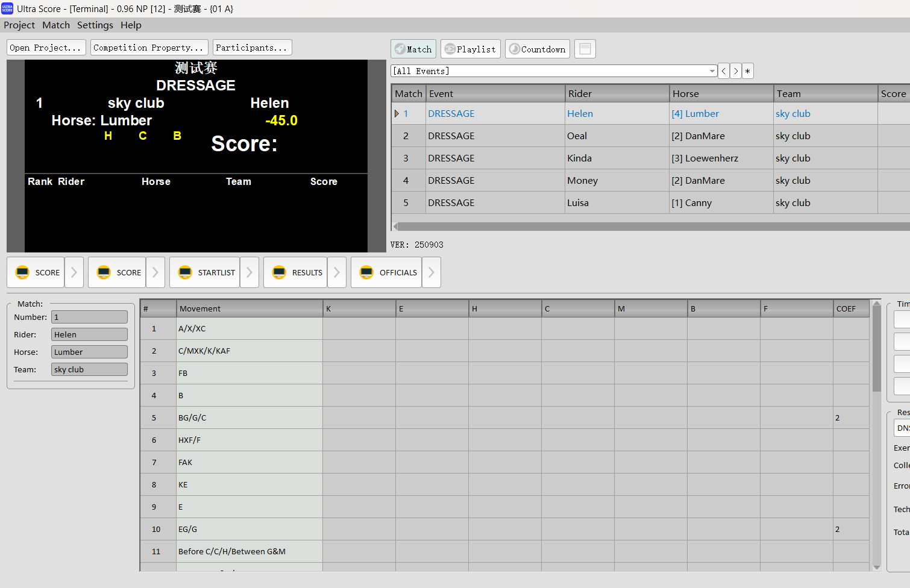Viewport: 910px width, 588px height.
Task: Click the blank page icon beside Countdown
Action: pyautogui.click(x=585, y=49)
